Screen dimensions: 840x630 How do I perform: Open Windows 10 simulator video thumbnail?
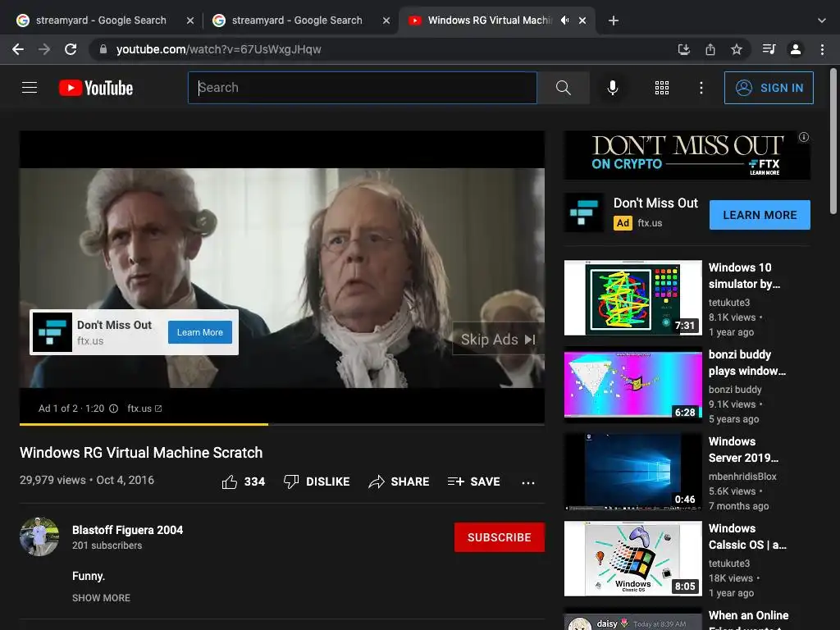(x=632, y=298)
